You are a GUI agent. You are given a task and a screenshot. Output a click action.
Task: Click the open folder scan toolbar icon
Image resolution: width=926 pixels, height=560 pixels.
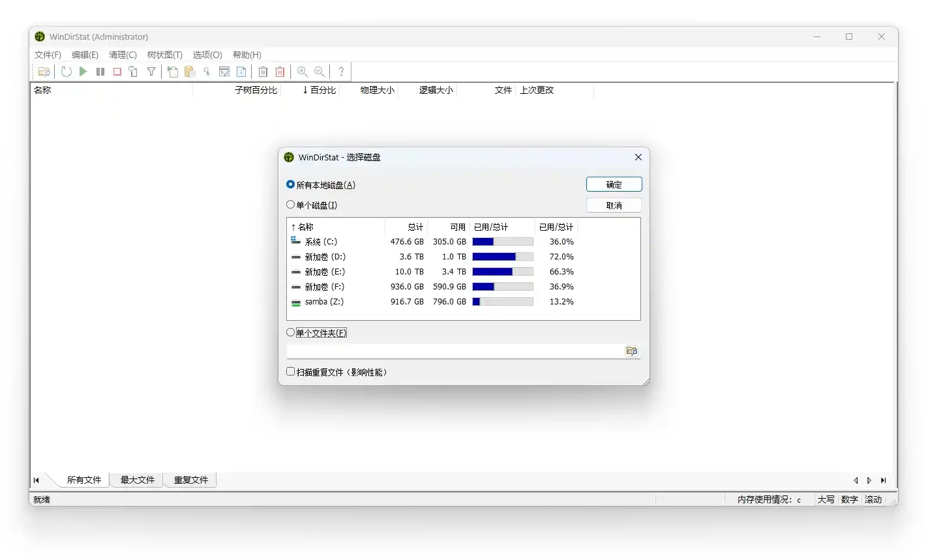[44, 72]
